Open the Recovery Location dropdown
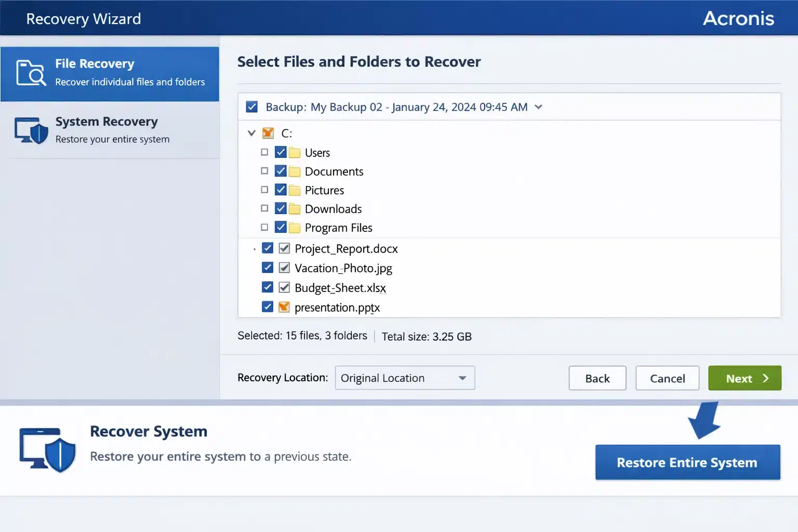798x532 pixels. pos(405,378)
